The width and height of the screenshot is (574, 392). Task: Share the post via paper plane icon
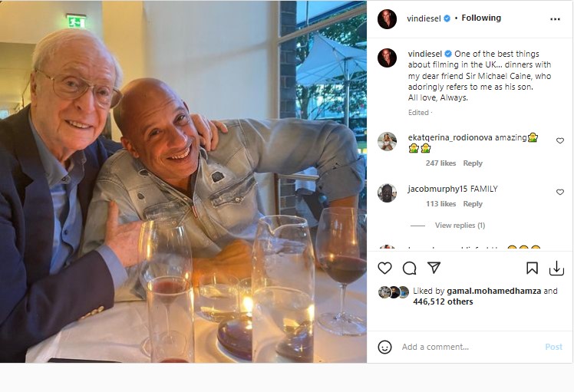[x=434, y=268]
